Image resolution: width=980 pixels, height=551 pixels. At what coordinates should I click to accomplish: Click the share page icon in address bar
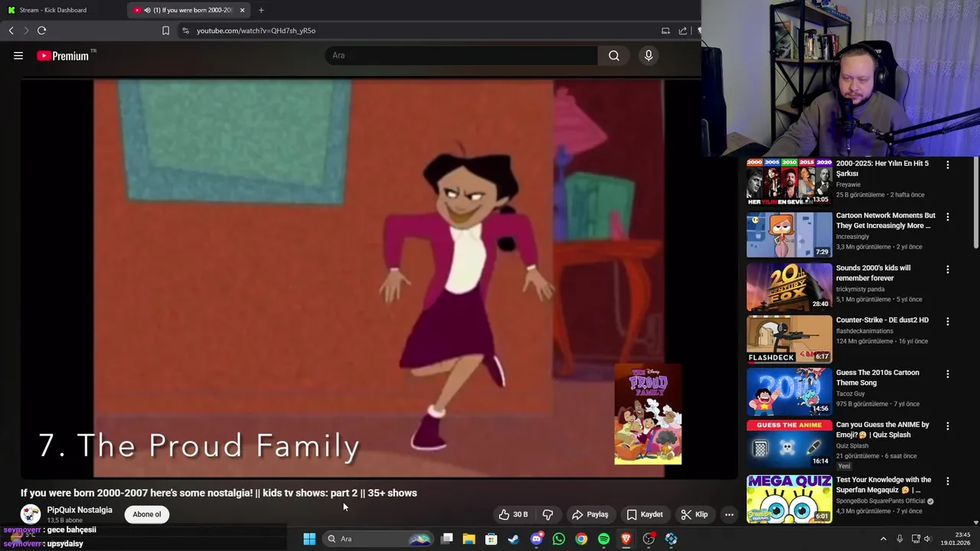pyautogui.click(x=682, y=31)
